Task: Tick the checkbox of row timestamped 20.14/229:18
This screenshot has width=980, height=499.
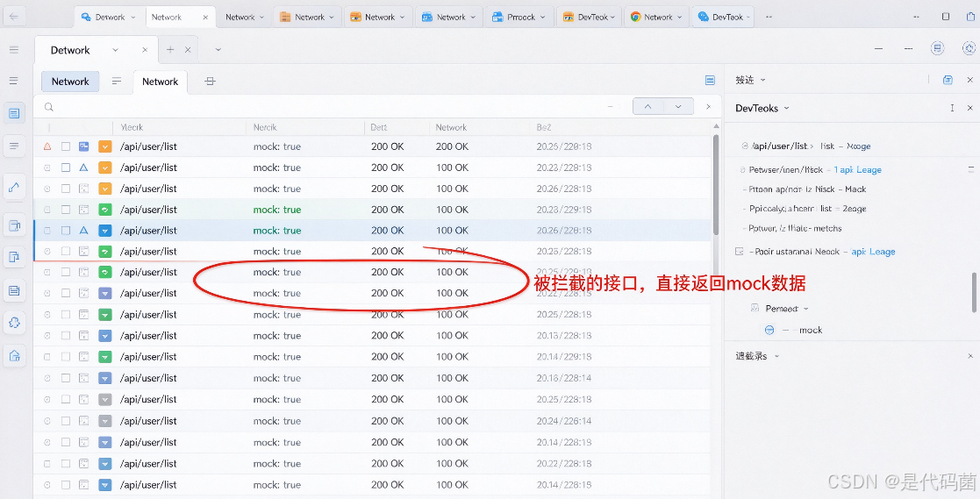Action: pyautogui.click(x=66, y=357)
